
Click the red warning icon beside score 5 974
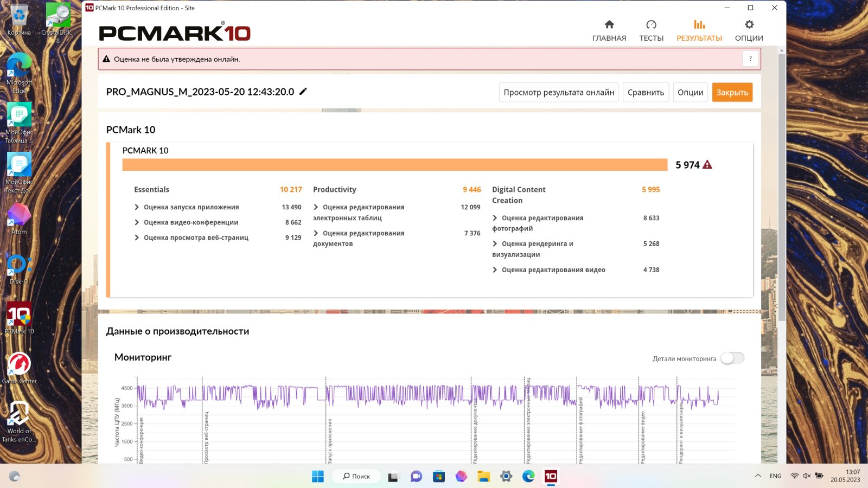click(707, 165)
